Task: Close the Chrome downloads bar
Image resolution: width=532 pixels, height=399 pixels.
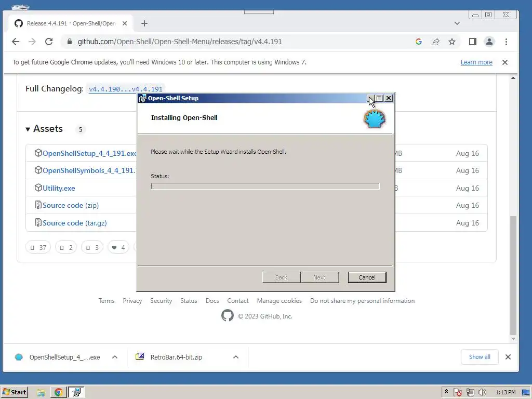Action: pyautogui.click(x=508, y=357)
